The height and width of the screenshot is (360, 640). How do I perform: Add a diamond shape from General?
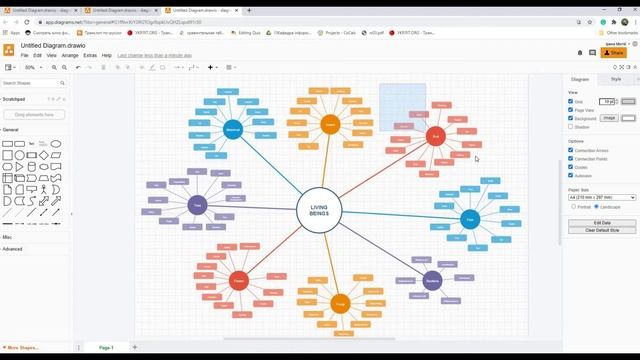[44, 155]
